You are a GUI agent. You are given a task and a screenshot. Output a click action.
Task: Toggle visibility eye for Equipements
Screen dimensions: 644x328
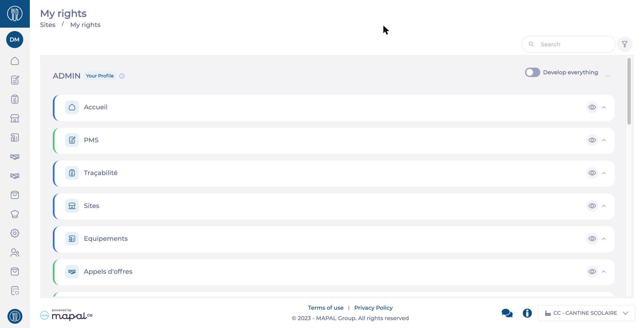592,239
